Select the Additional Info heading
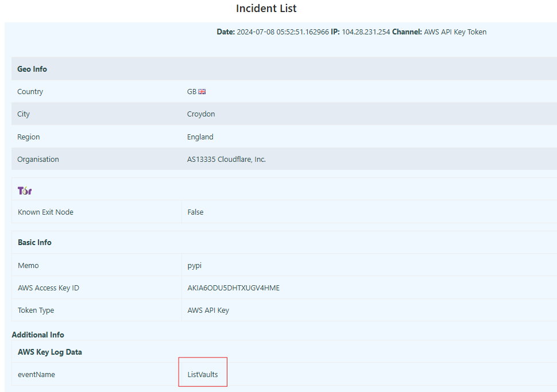 pyautogui.click(x=38, y=335)
